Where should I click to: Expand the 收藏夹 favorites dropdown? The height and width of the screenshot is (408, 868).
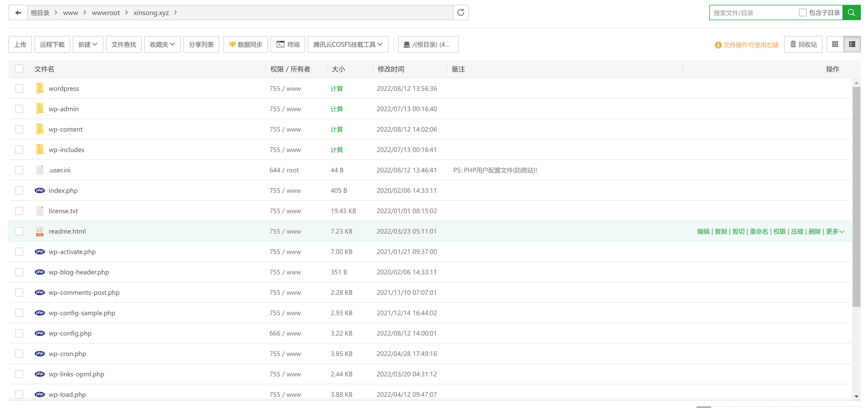click(x=162, y=44)
